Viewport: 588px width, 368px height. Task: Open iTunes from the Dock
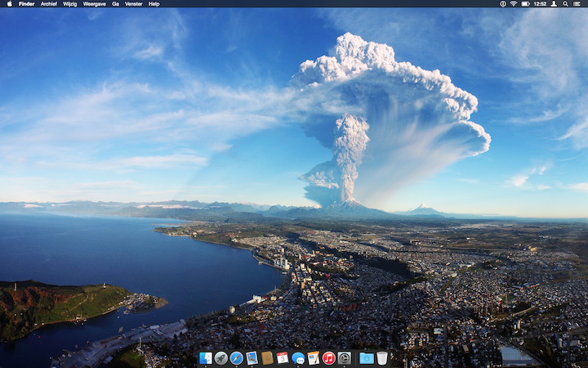coord(329,358)
